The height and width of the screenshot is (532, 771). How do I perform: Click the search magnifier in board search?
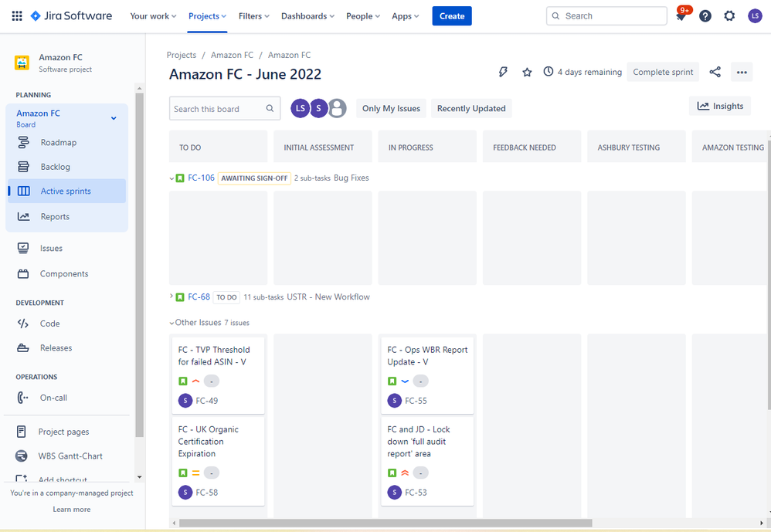tap(270, 109)
